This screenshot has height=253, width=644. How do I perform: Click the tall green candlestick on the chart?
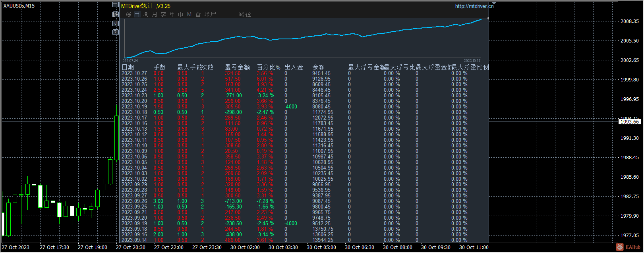[x=116, y=138]
